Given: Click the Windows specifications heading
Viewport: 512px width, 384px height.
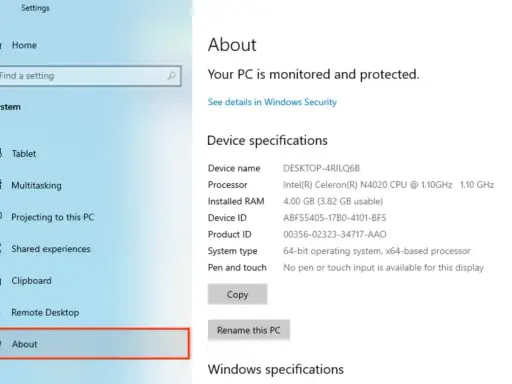Looking at the screenshot, I should click(276, 369).
